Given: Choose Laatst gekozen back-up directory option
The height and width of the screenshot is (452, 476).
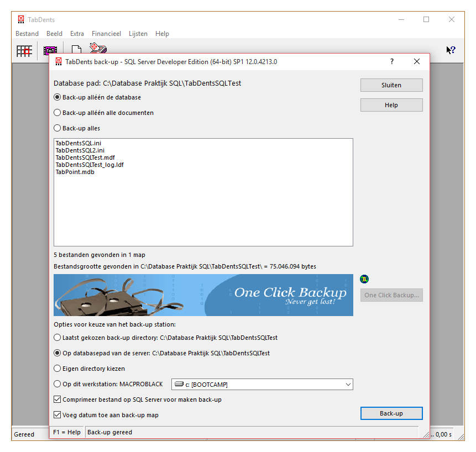Looking at the screenshot, I should (165, 338).
